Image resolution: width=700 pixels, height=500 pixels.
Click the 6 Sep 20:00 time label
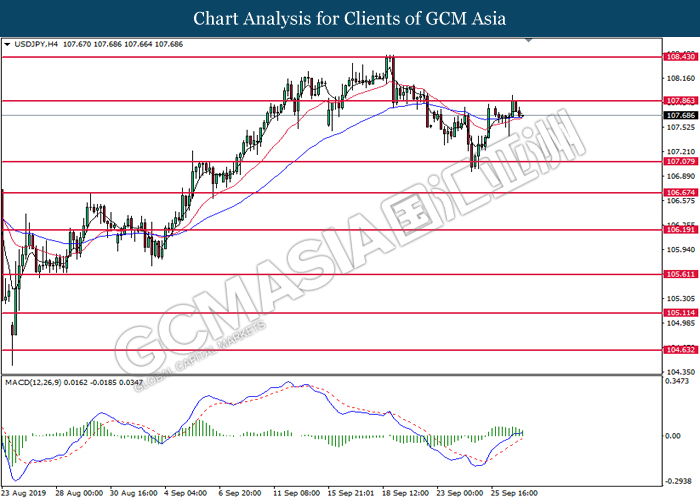click(240, 493)
